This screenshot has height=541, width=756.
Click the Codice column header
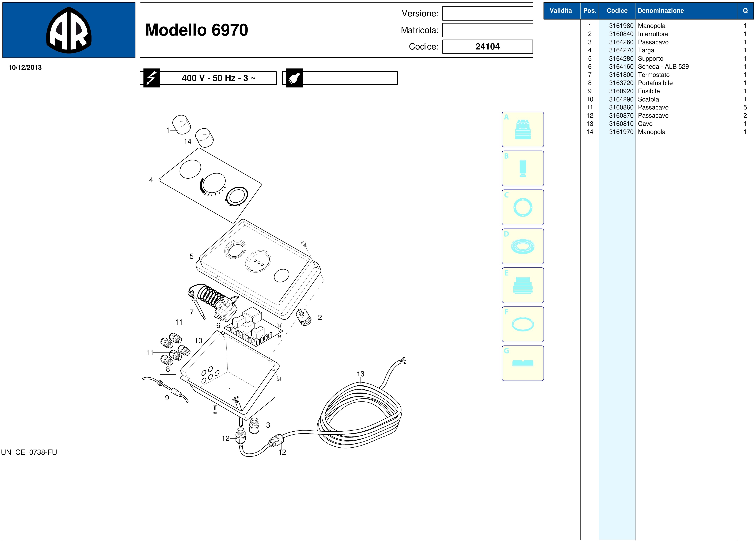click(x=617, y=11)
